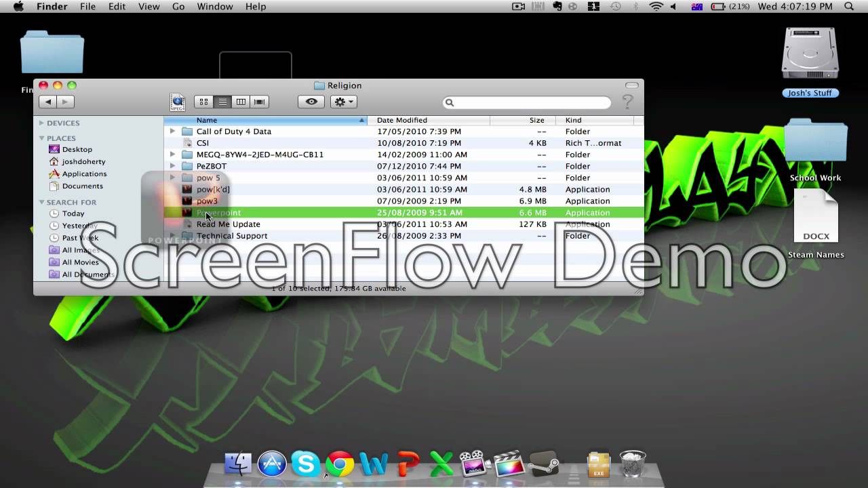Select Desktop in the sidebar
The height and width of the screenshot is (488, 868).
(77, 149)
